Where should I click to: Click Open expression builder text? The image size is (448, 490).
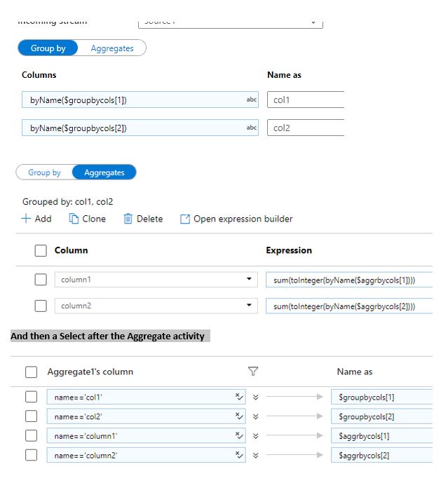click(x=243, y=219)
